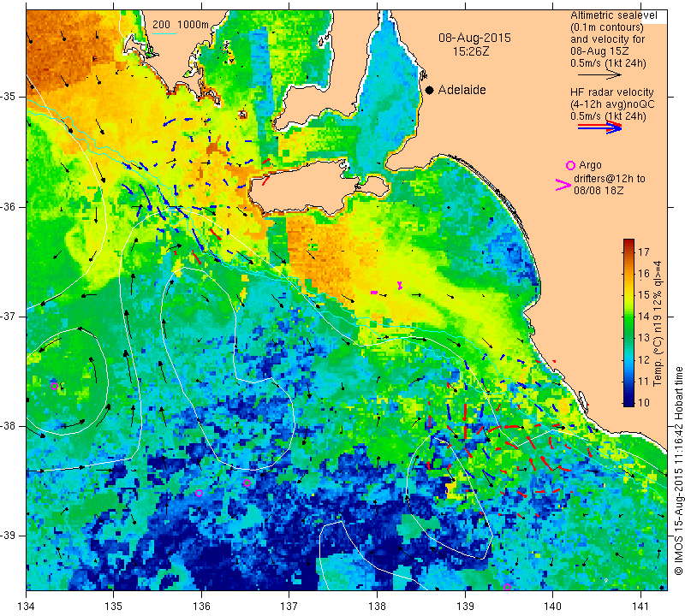Click the '12' colour bar tick label

[644, 359]
